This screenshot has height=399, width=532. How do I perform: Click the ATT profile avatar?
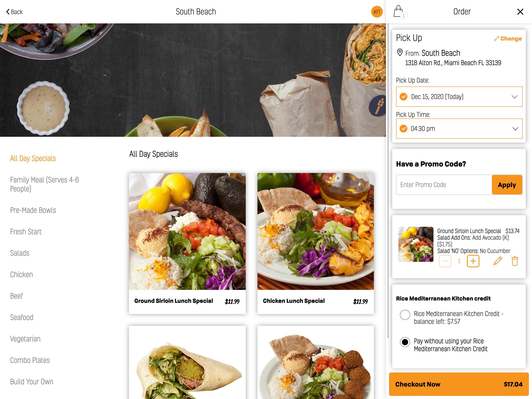click(x=377, y=11)
